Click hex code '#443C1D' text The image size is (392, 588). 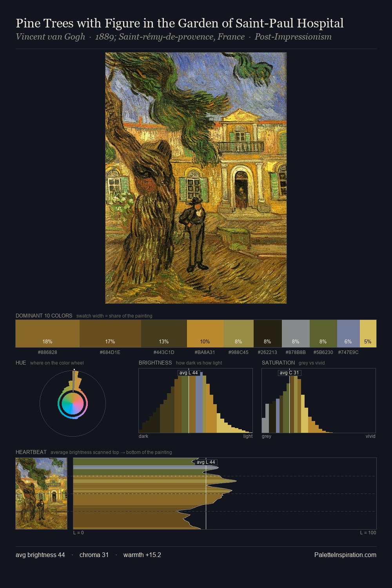point(164,352)
